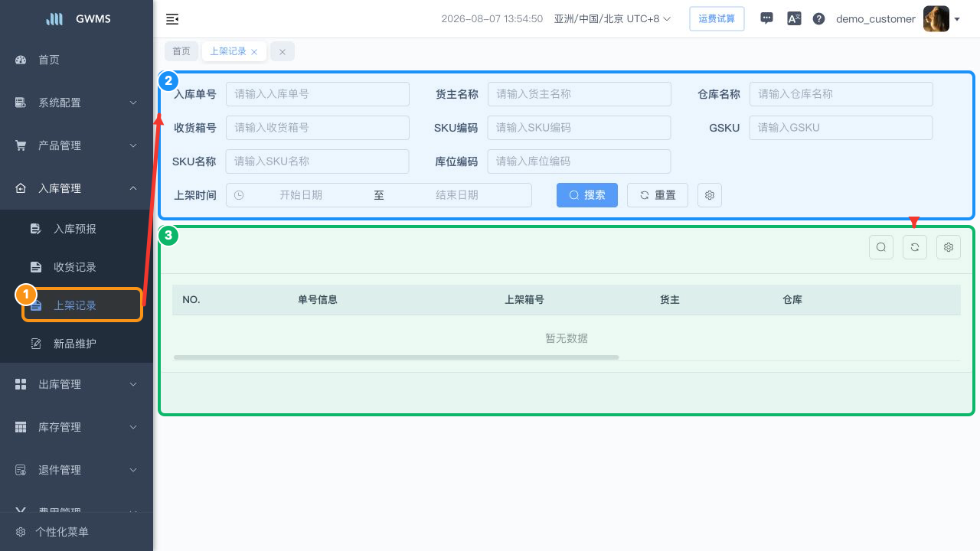
Task: Click the table toolbar search icon
Action: tap(881, 247)
